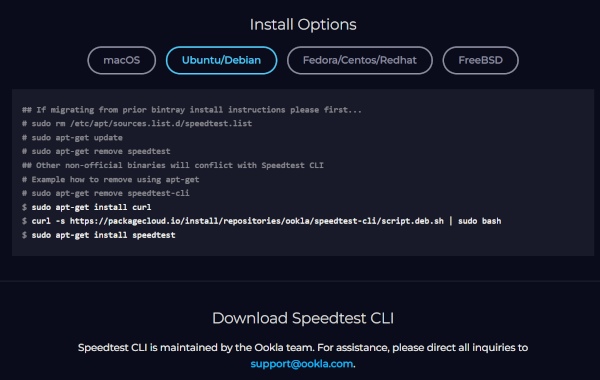Click the sudo rm speedtest.list comment line
Screen dimensions: 600x380
pyautogui.click(x=137, y=124)
